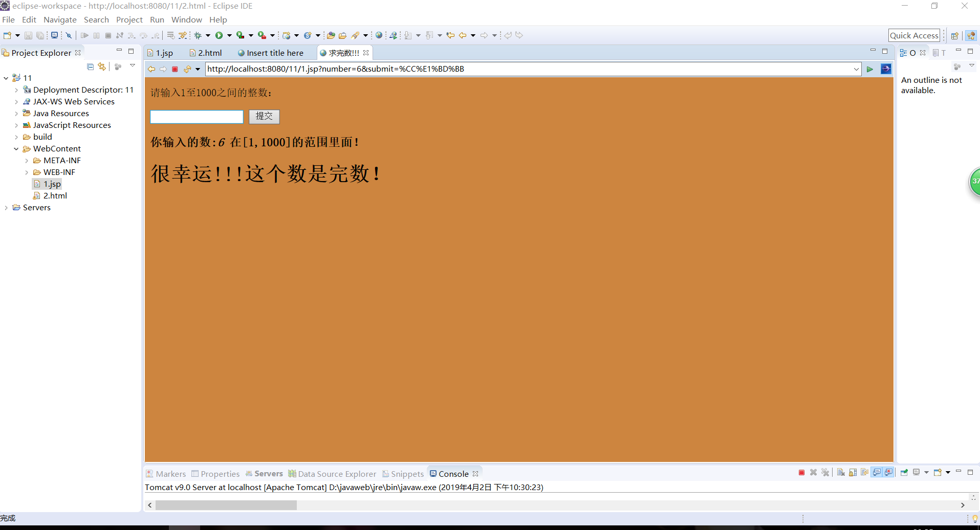This screenshot has width=980, height=530.
Task: Collapse the WebContent folder
Action: pos(17,148)
